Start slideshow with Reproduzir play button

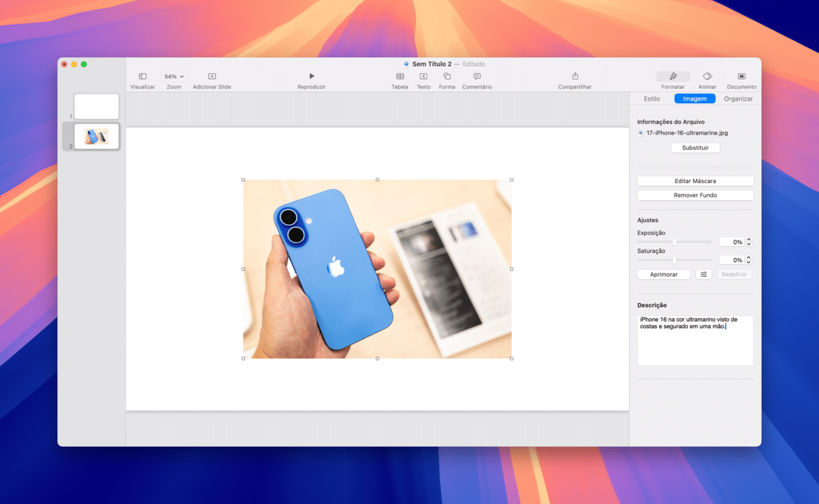coord(311,77)
